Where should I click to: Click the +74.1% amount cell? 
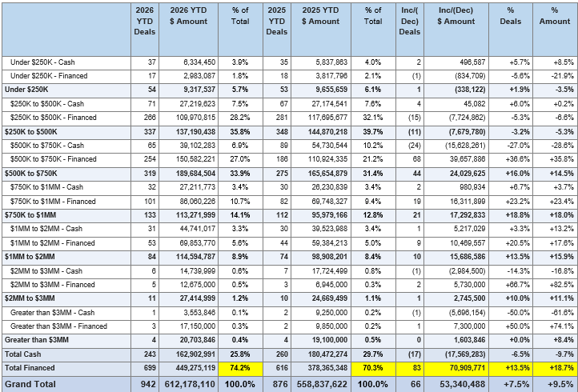pos(555,327)
